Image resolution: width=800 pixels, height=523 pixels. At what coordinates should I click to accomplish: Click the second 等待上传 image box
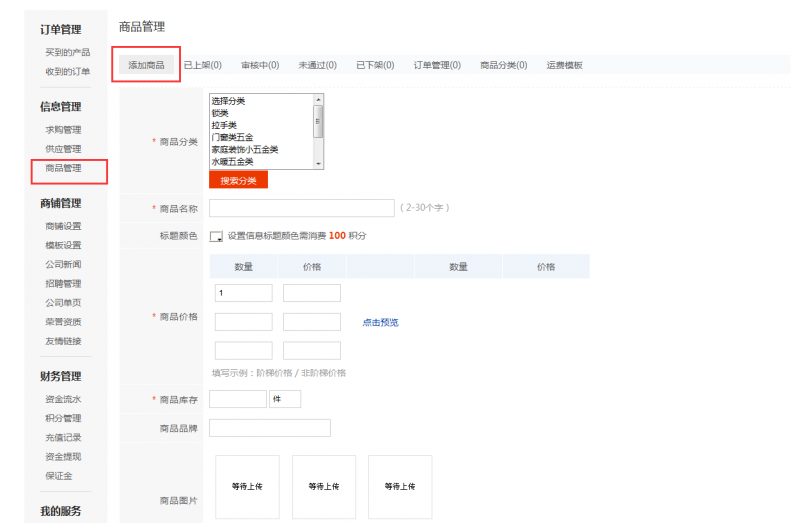pos(324,487)
